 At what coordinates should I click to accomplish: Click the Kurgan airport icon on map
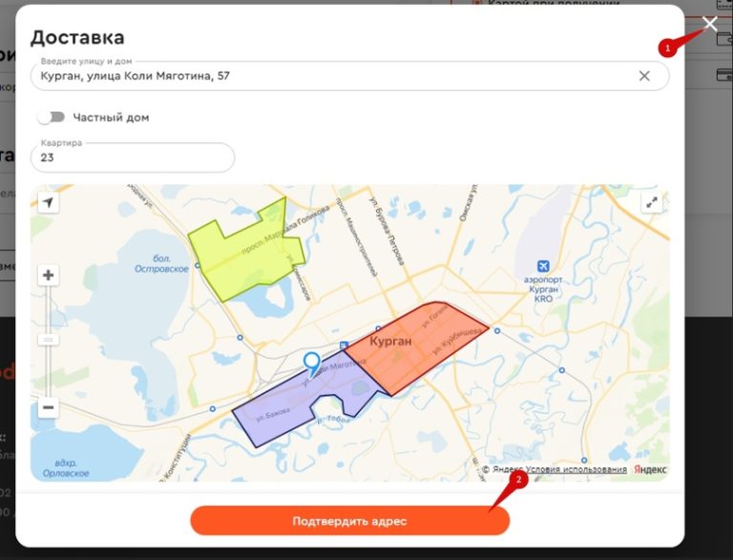tap(543, 265)
